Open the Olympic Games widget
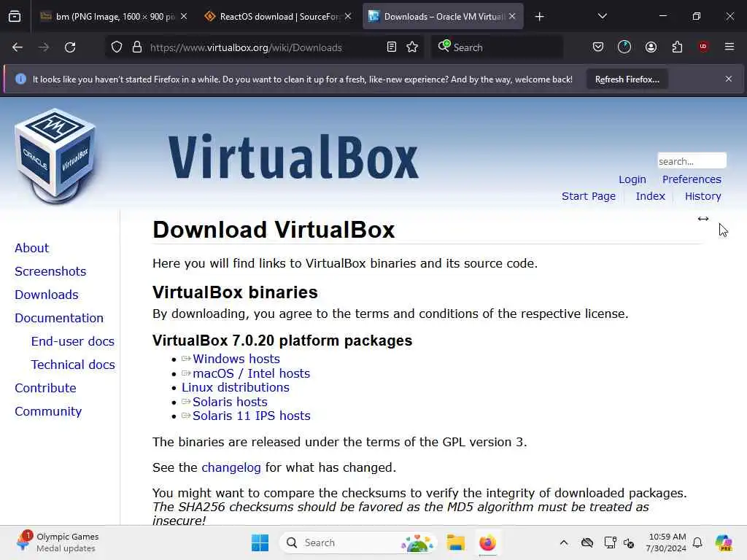 (57, 542)
